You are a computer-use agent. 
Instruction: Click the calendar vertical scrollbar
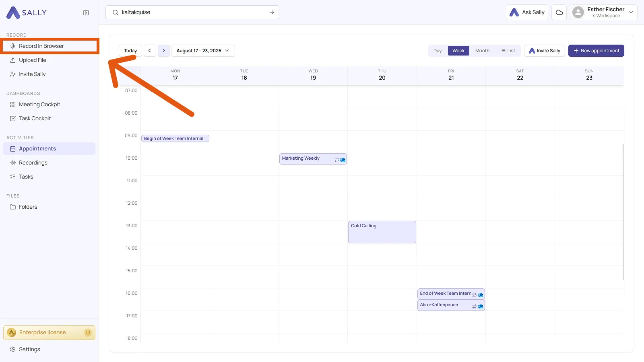coord(623,212)
